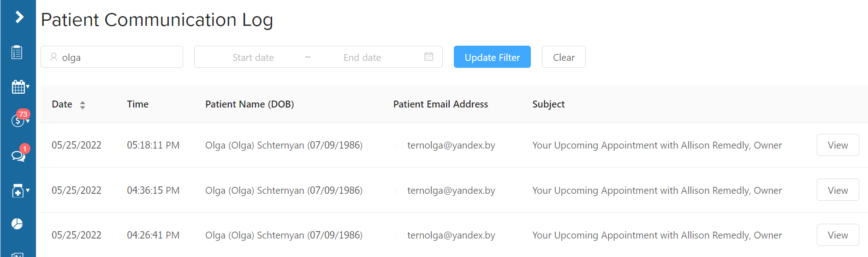
Task: Click the calendar icon in date range
Action: 428,56
